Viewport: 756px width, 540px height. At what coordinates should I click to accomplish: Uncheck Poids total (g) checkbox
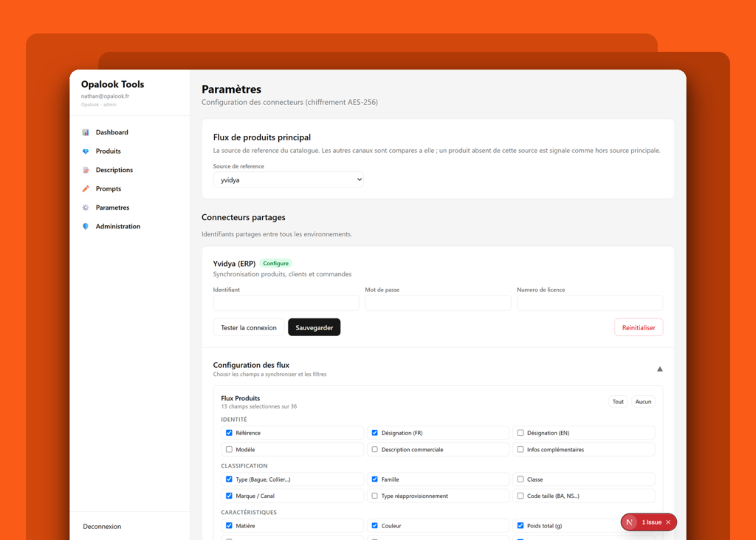[x=520, y=525]
